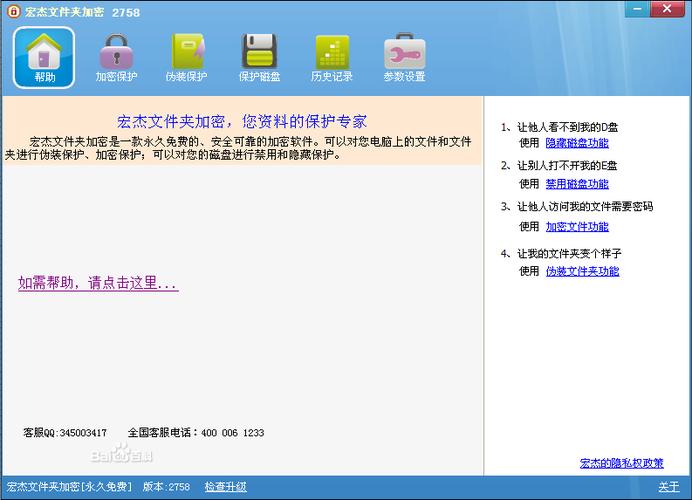692x500 pixels.
Task: Close the 宏杰文件夹加密 window
Action: coord(667,9)
